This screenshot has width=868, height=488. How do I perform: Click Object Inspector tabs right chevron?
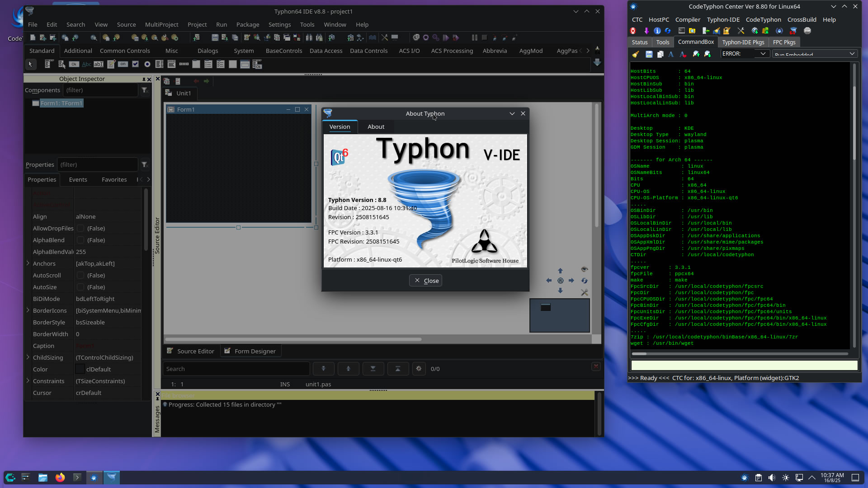(148, 179)
